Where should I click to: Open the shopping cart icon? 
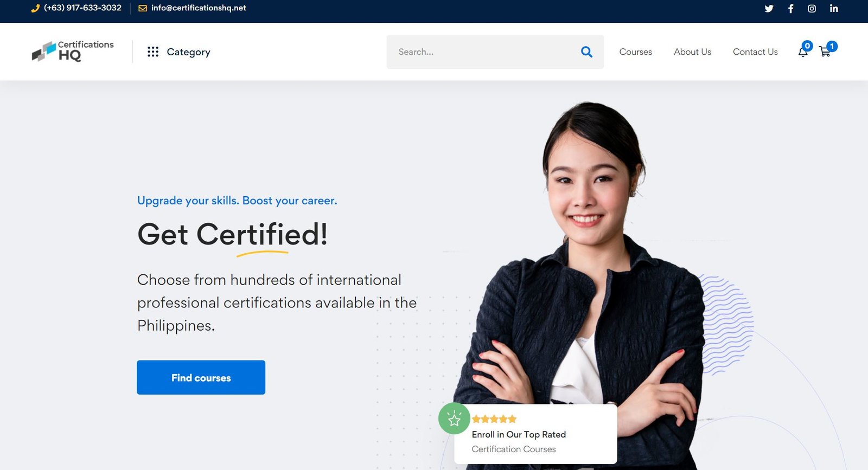tap(825, 52)
